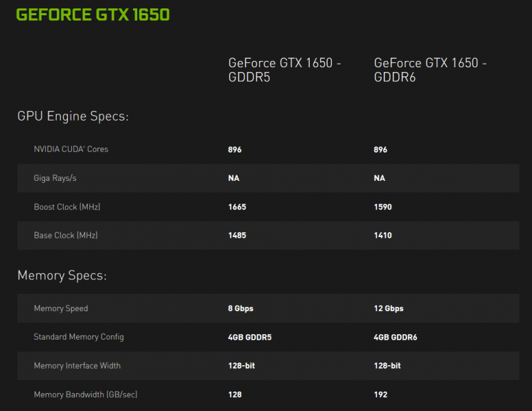Click the memory bandwidth value 128
This screenshot has height=411, width=532.
click(235, 394)
